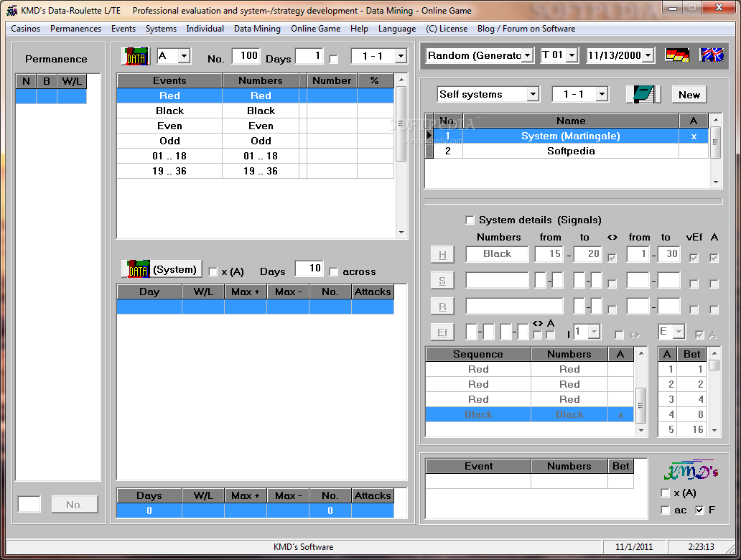
Task: Switch language using the German flag icon
Action: 677,55
